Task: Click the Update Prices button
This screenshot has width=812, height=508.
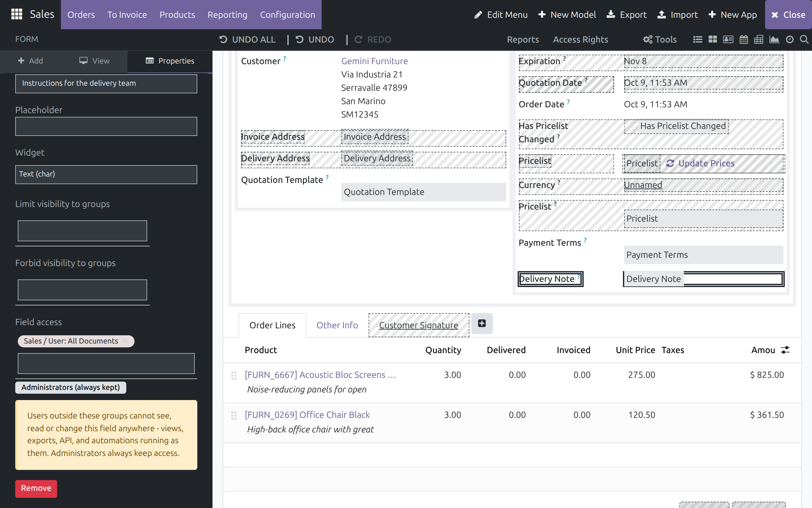Action: pyautogui.click(x=700, y=163)
